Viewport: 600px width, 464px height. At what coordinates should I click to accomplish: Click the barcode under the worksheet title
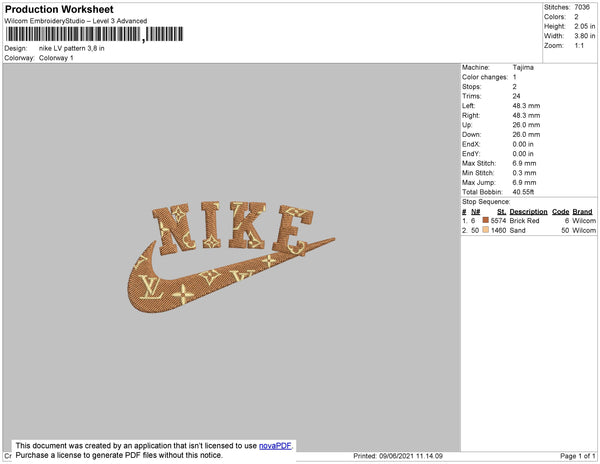point(94,34)
